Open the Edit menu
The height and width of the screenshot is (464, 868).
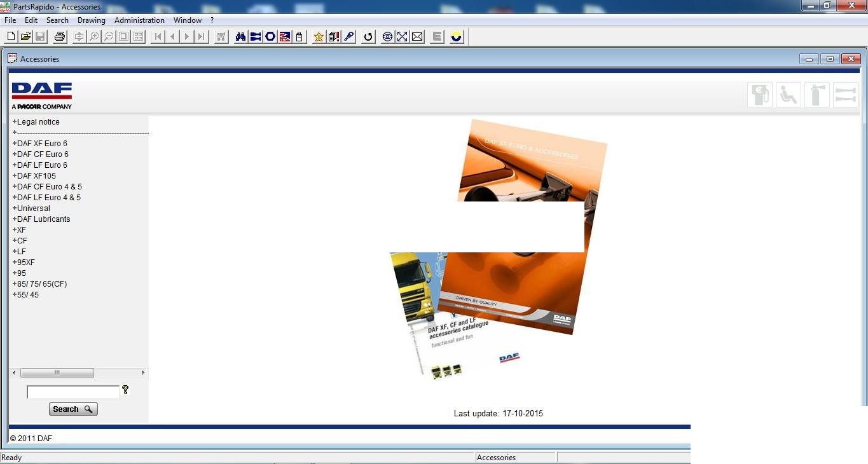(x=31, y=20)
